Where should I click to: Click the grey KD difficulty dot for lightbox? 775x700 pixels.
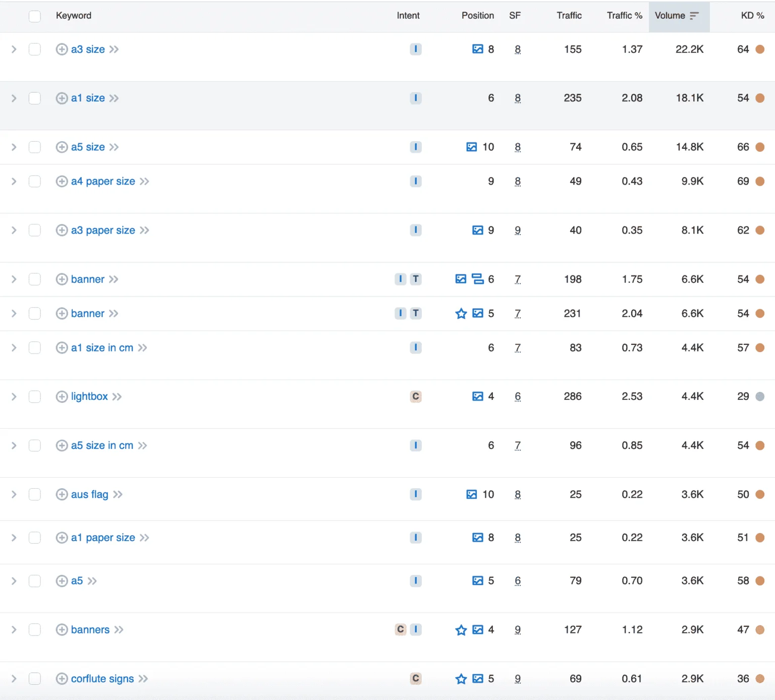tap(760, 396)
